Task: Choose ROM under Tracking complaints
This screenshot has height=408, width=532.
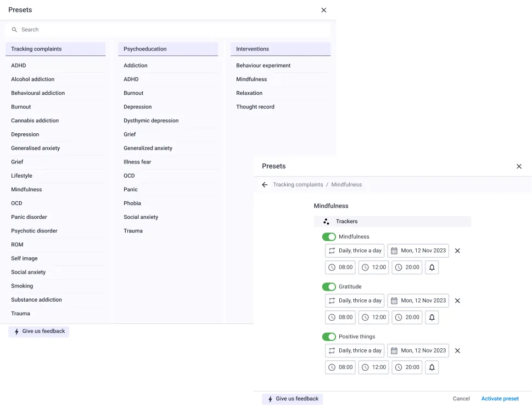Action: point(55,245)
